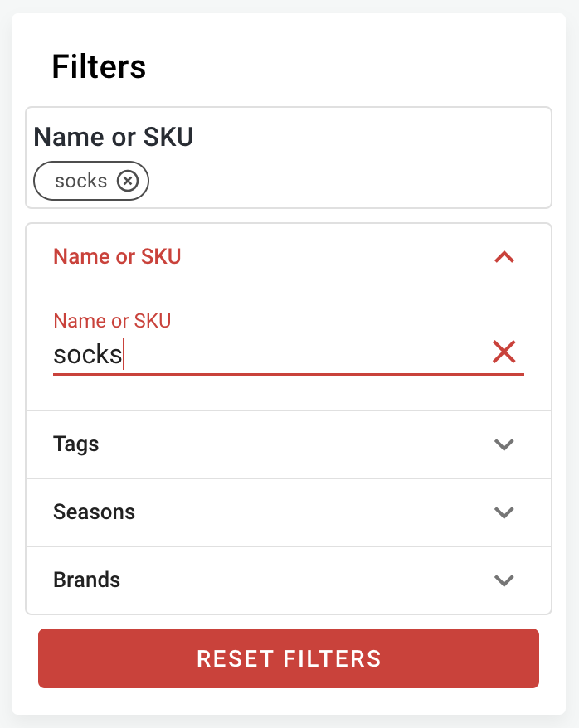Click the Tags row title text
The image size is (579, 728).
(x=76, y=444)
